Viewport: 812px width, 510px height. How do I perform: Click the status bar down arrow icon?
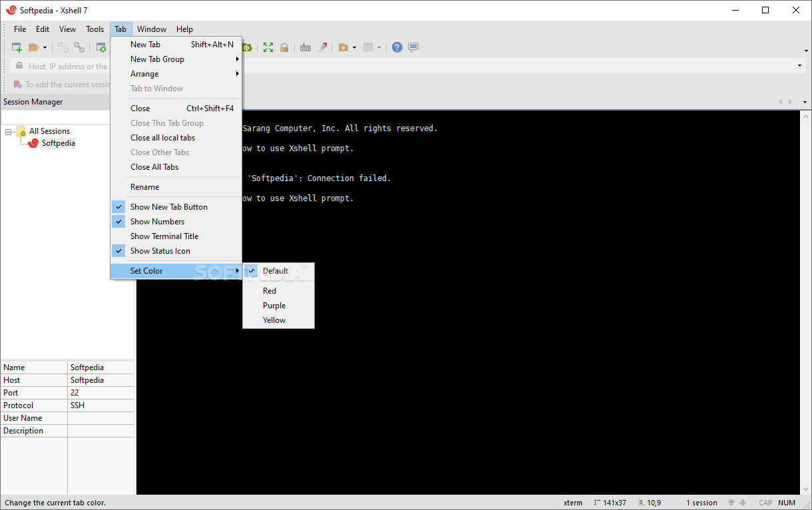coord(743,503)
